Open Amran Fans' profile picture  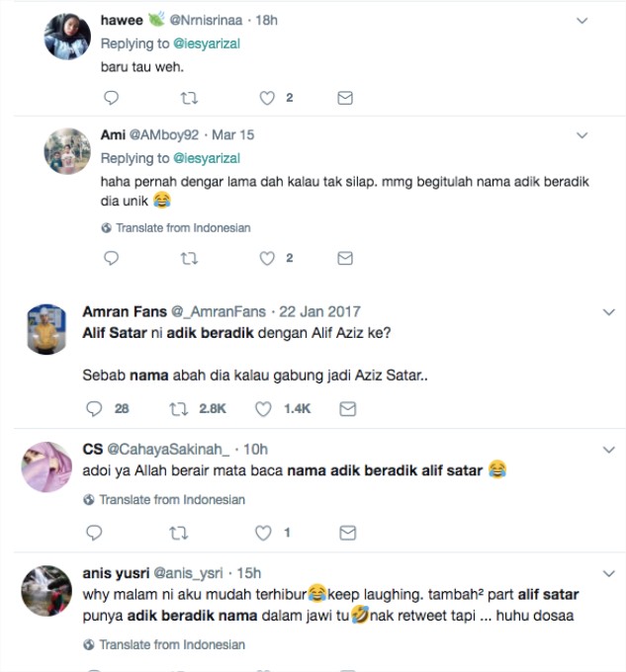click(x=45, y=330)
